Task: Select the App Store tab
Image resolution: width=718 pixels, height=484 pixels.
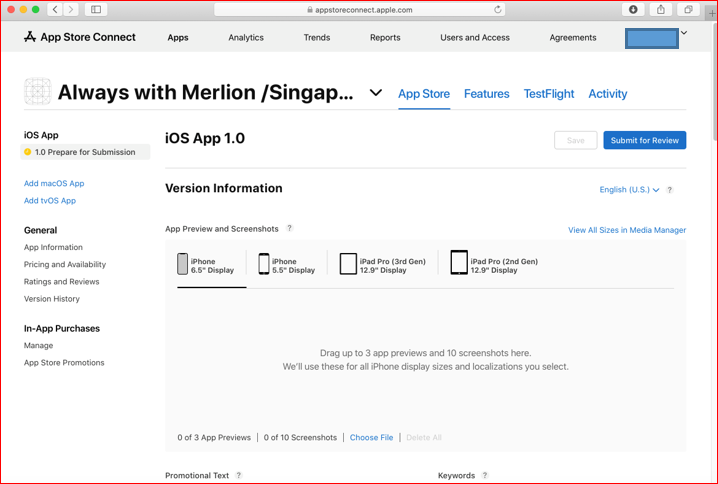Action: click(x=424, y=94)
